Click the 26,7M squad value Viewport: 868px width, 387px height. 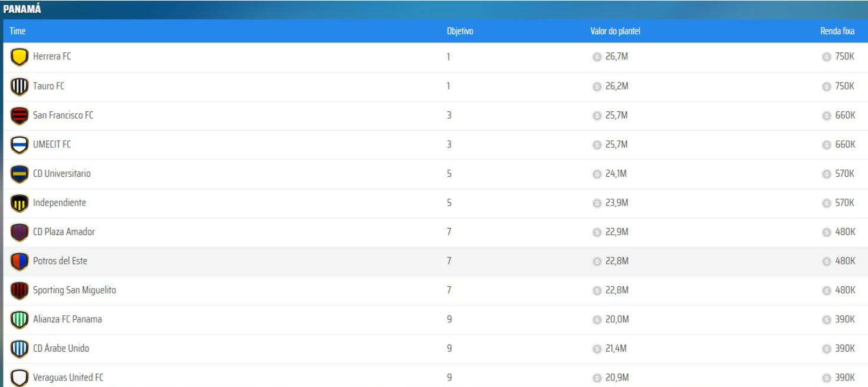tap(617, 57)
